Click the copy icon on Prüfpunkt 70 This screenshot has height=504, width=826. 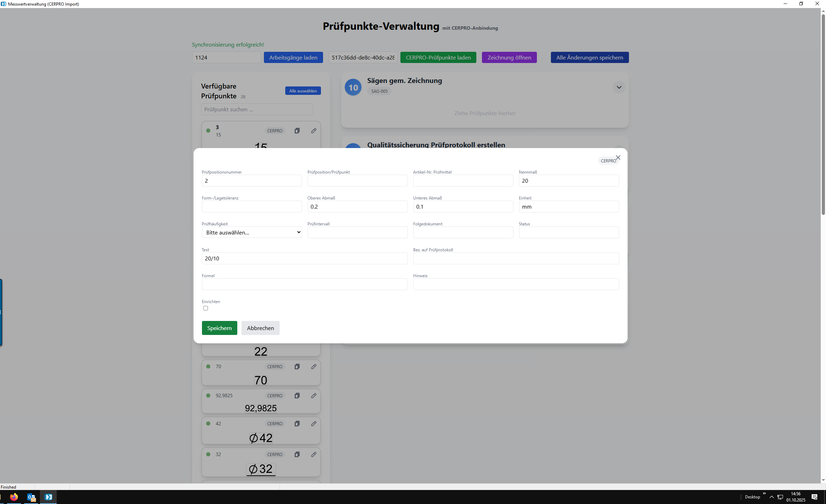point(297,366)
